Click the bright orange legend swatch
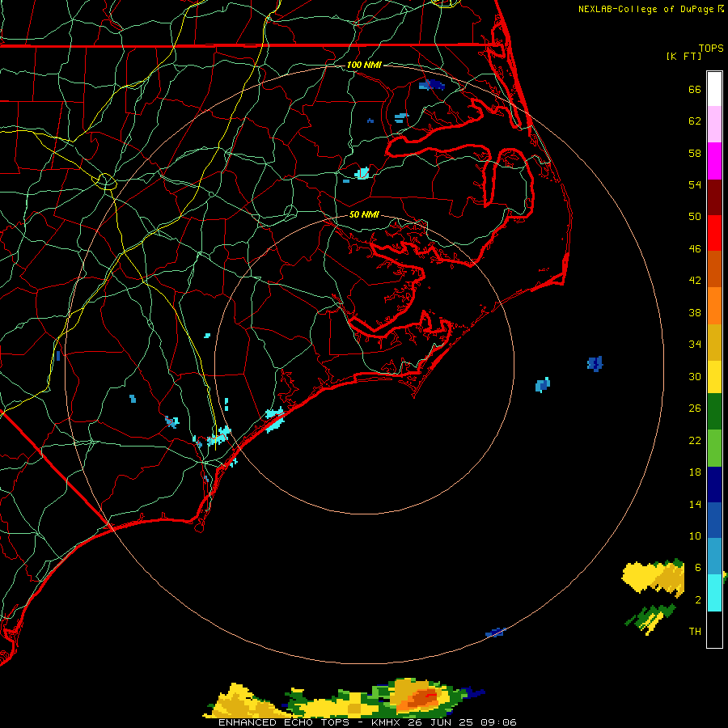728x728 pixels. [x=714, y=306]
